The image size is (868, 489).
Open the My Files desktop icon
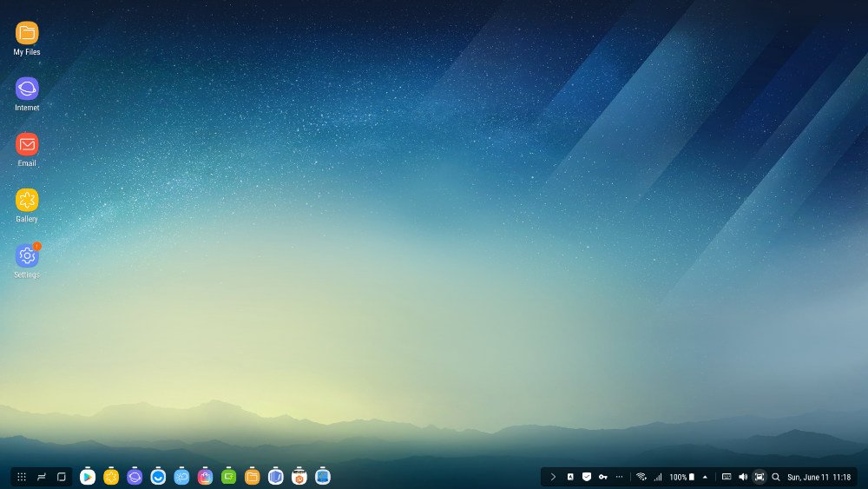coord(27,34)
